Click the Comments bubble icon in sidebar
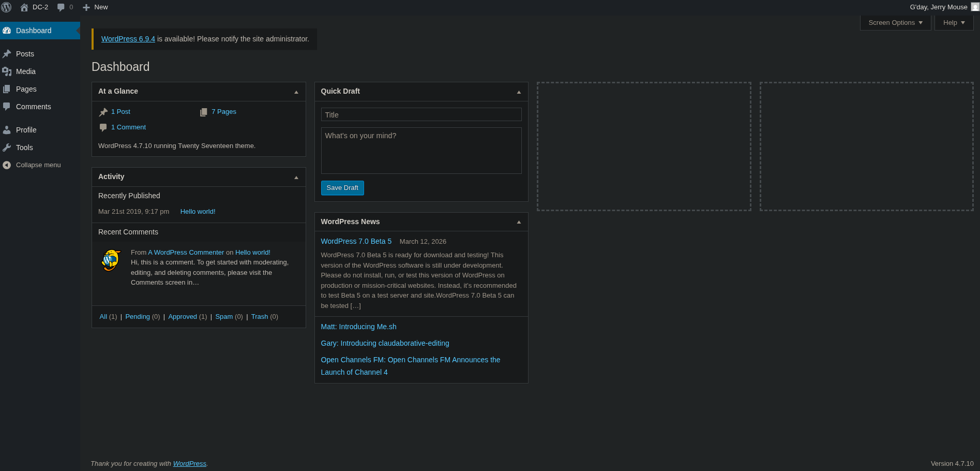 7,107
